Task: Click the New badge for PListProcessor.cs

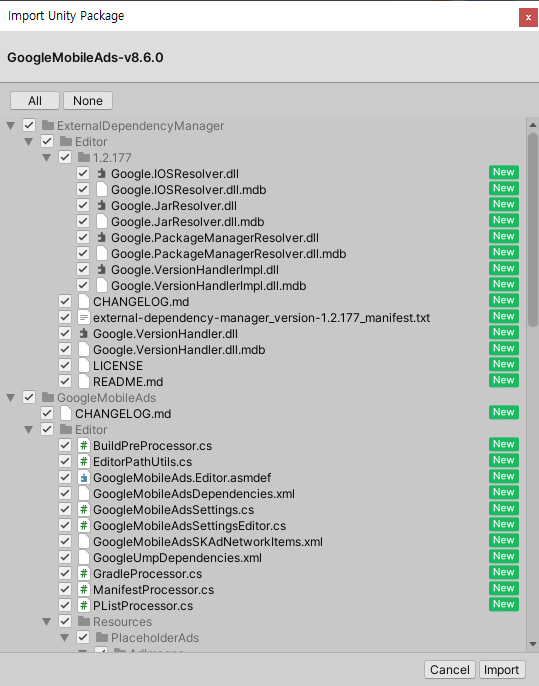Action: [504, 604]
